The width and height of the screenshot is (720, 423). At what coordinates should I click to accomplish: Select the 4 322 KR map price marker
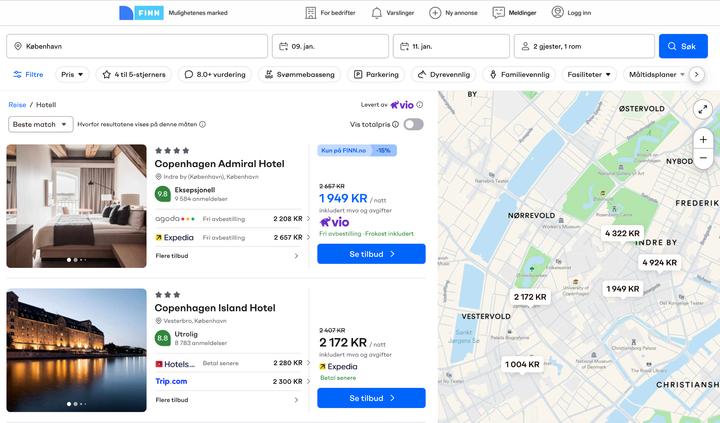point(622,233)
